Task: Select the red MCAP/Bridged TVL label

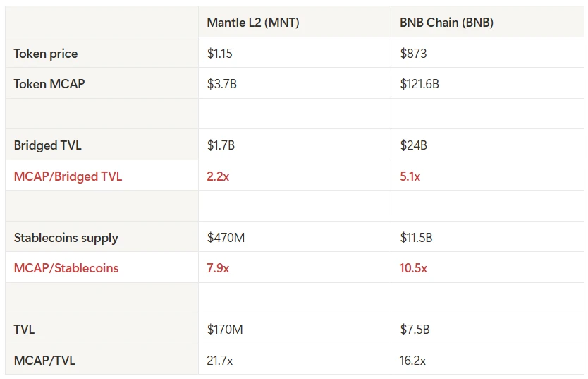Action: coord(68,176)
